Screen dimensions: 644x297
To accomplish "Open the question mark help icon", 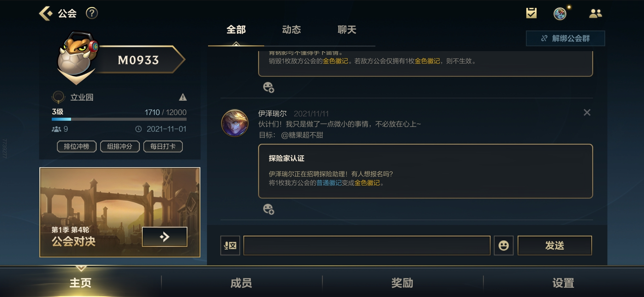I will [x=92, y=13].
